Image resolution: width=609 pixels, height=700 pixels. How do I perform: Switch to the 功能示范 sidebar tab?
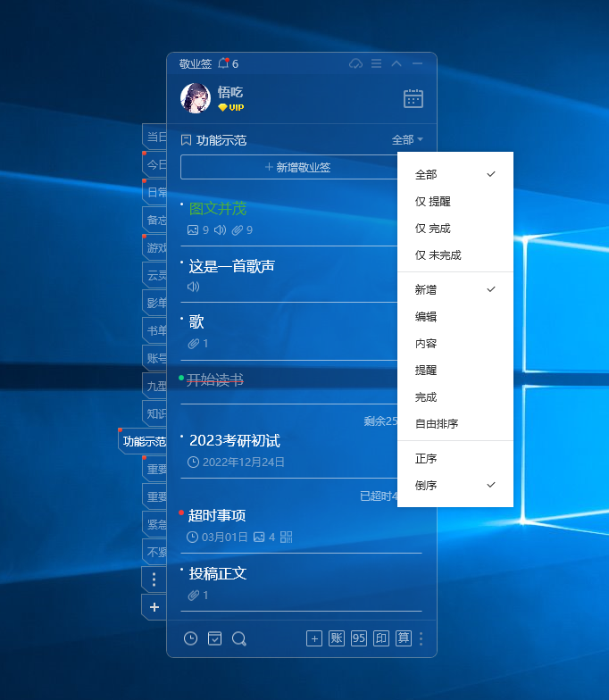point(143,441)
